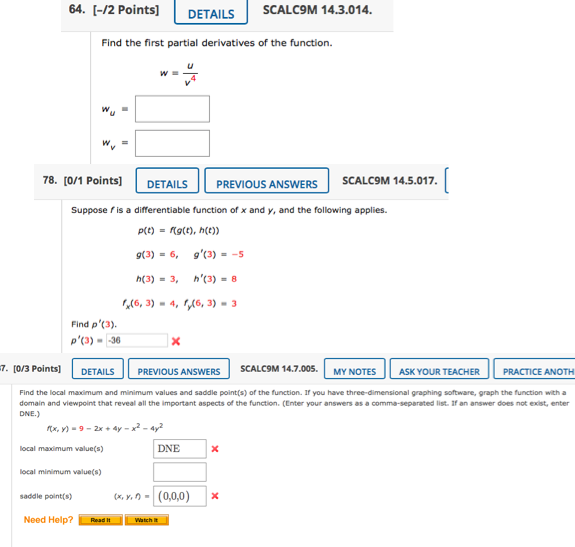This screenshot has width=575, height=547.
Task: Open the Read It help button
Action: [x=100, y=520]
